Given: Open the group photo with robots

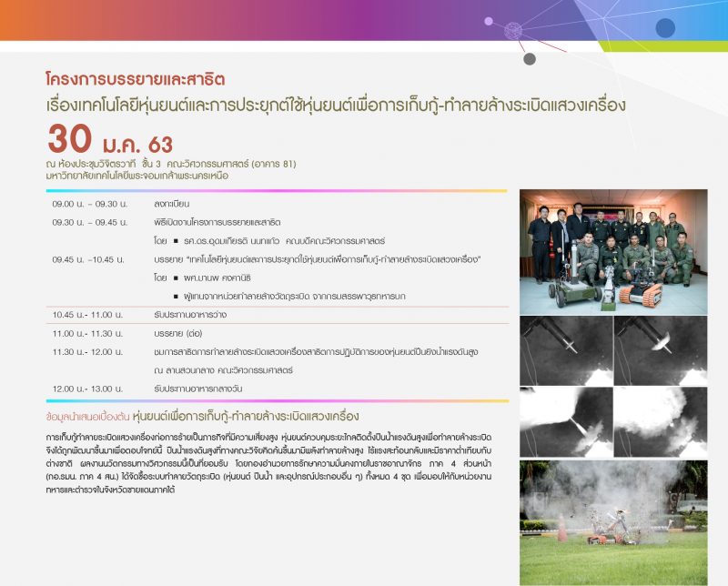Looking at the screenshot, I should [613, 252].
